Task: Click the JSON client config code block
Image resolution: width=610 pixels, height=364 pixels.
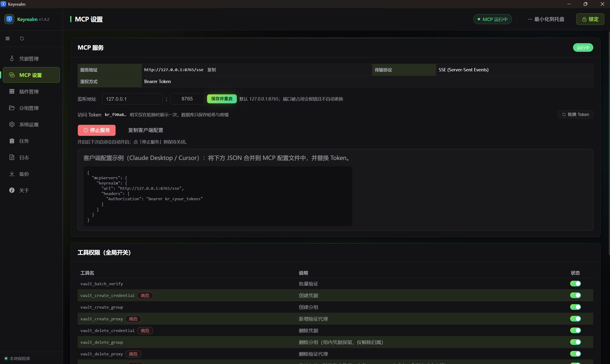Action: coord(218,196)
